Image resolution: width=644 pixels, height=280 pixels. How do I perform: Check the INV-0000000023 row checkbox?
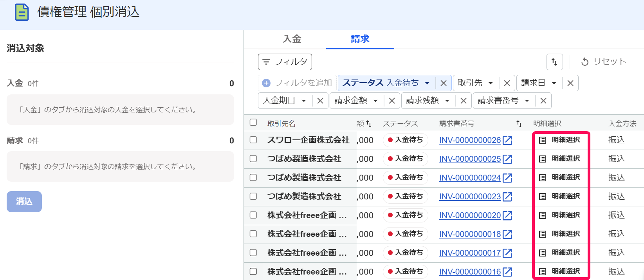tap(253, 196)
